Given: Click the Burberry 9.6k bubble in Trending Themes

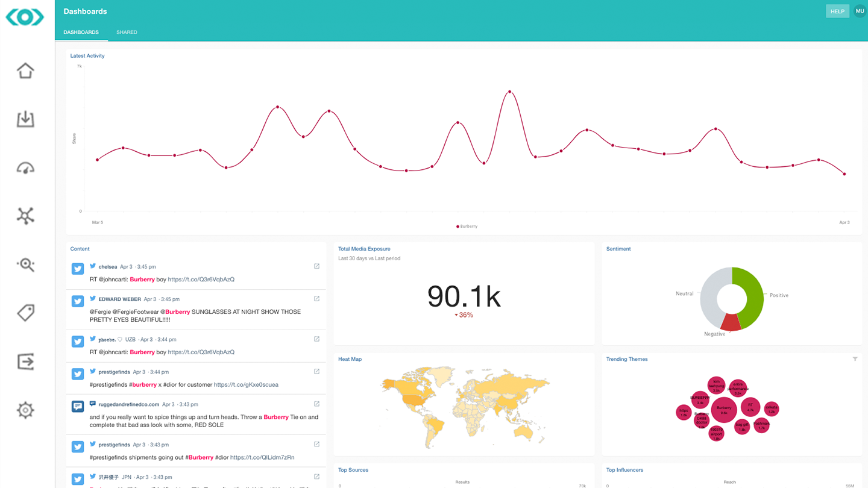Looking at the screenshot, I should 724,408.
